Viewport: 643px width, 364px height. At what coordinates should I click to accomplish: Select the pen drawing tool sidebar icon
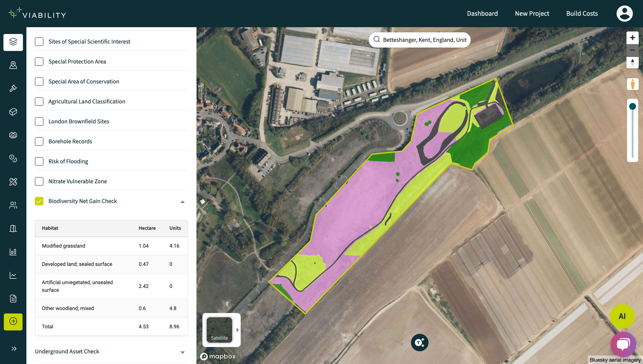(x=13, y=88)
